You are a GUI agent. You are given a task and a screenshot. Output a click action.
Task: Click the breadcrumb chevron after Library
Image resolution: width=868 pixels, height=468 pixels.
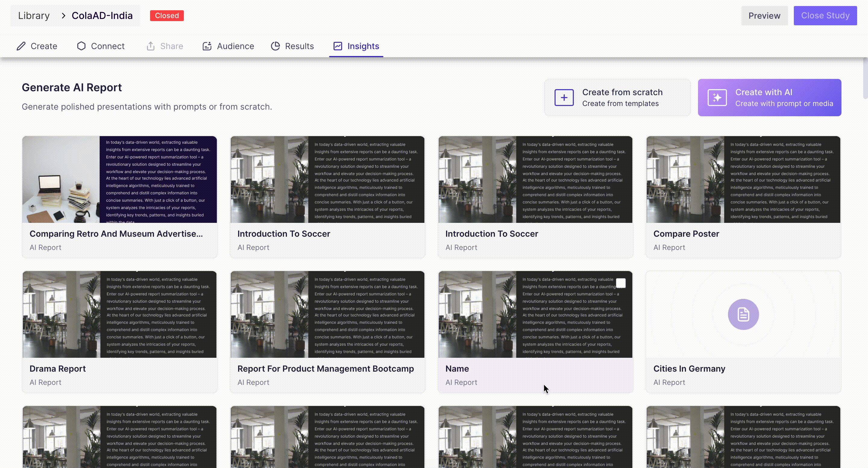(63, 16)
